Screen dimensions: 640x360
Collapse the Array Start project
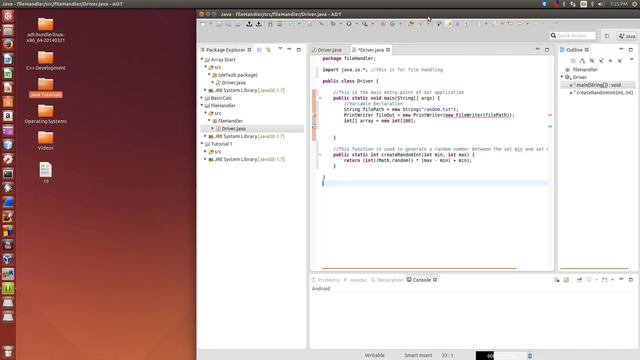[x=202, y=60]
